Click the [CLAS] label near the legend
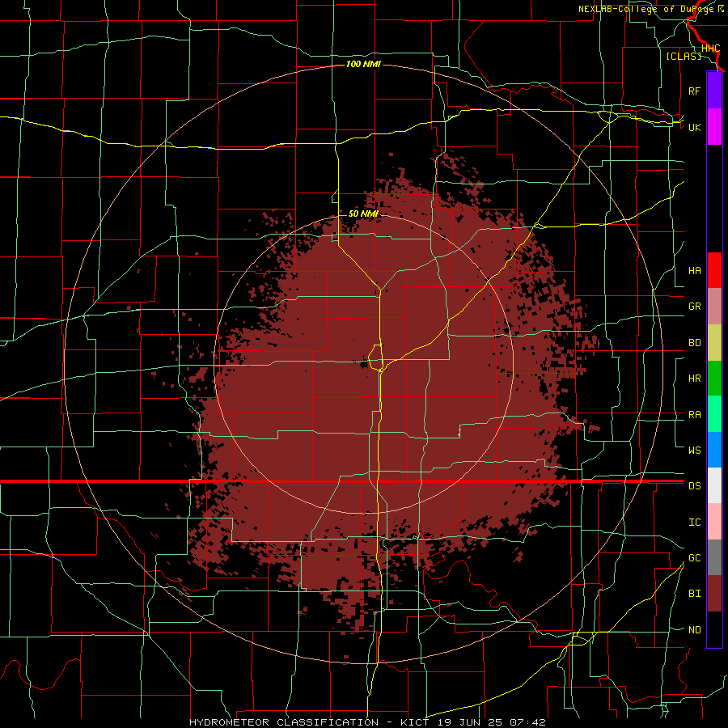 [684, 56]
